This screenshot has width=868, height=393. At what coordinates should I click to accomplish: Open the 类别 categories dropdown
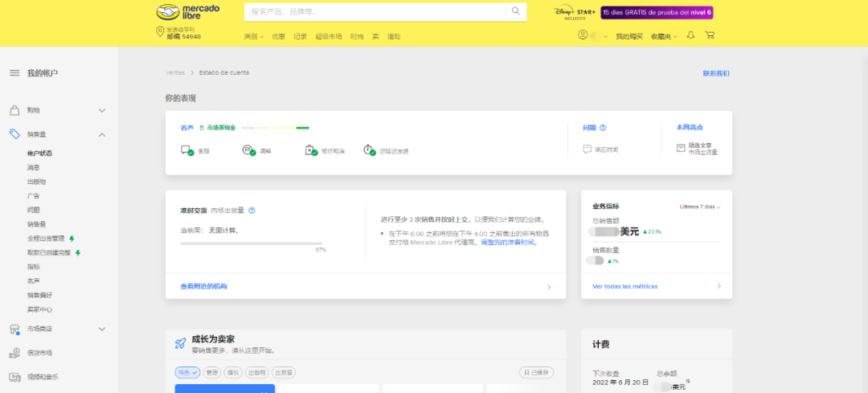[254, 36]
